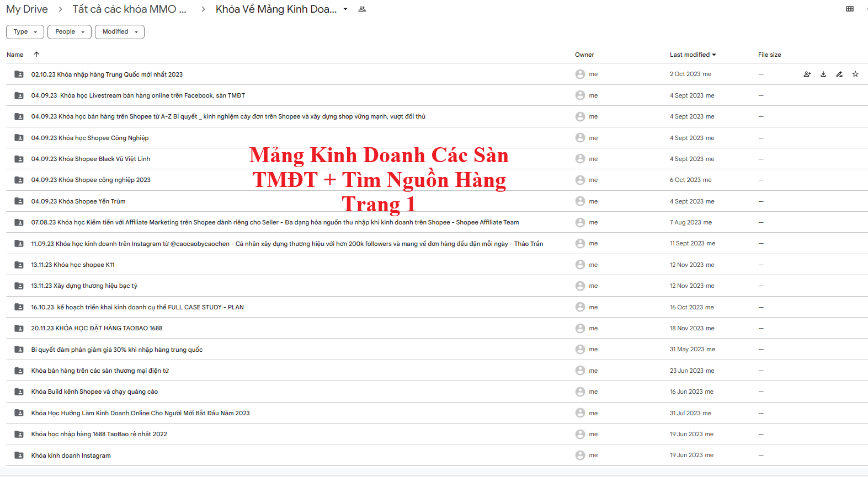Select 04.09.23 Khóa học bán hàng trên Shopee từ A-Z

[228, 116]
